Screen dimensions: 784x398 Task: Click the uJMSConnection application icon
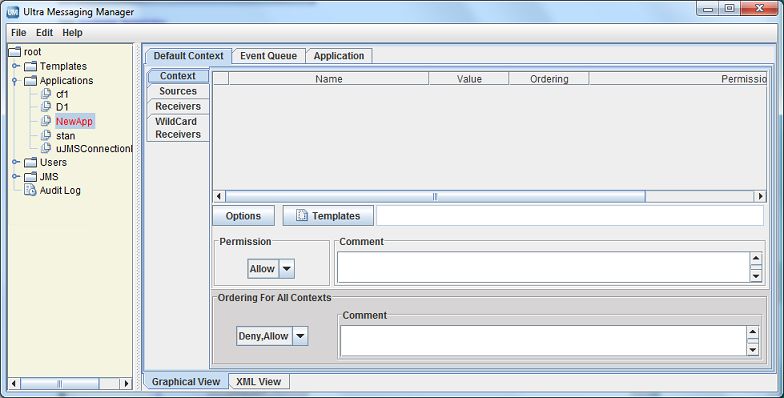point(46,148)
